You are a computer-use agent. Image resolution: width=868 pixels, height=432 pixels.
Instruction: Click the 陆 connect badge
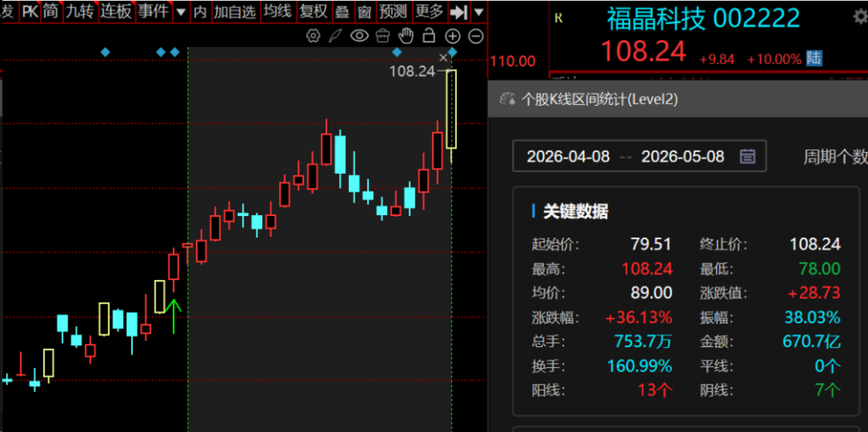coord(815,58)
